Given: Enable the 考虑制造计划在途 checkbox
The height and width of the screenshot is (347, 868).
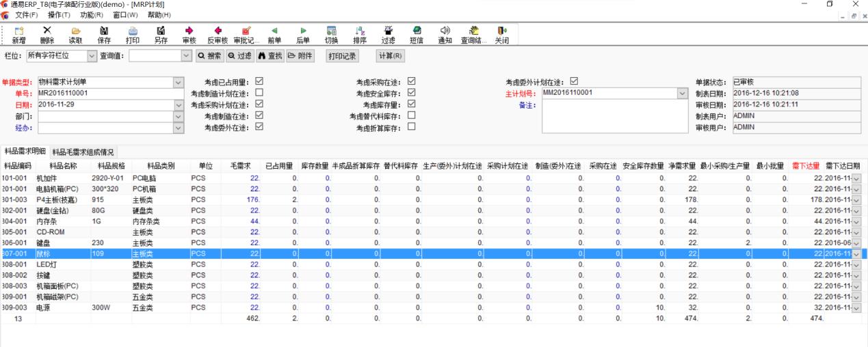Looking at the screenshot, I should (259, 93).
